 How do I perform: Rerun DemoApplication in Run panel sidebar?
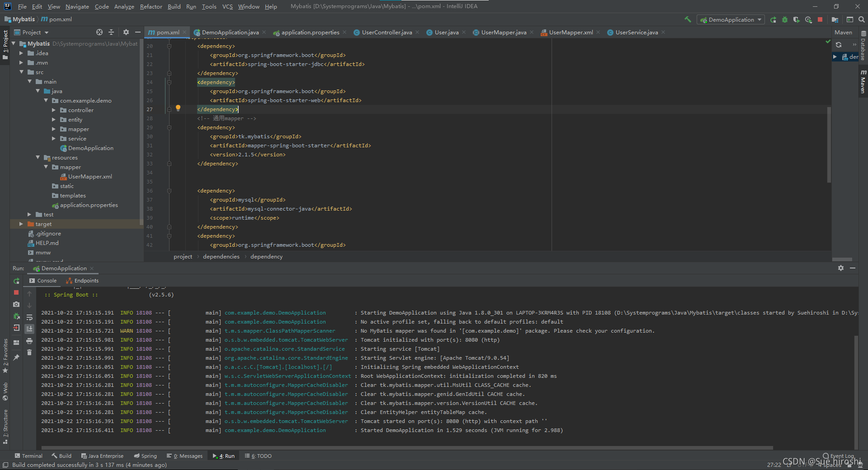point(16,281)
